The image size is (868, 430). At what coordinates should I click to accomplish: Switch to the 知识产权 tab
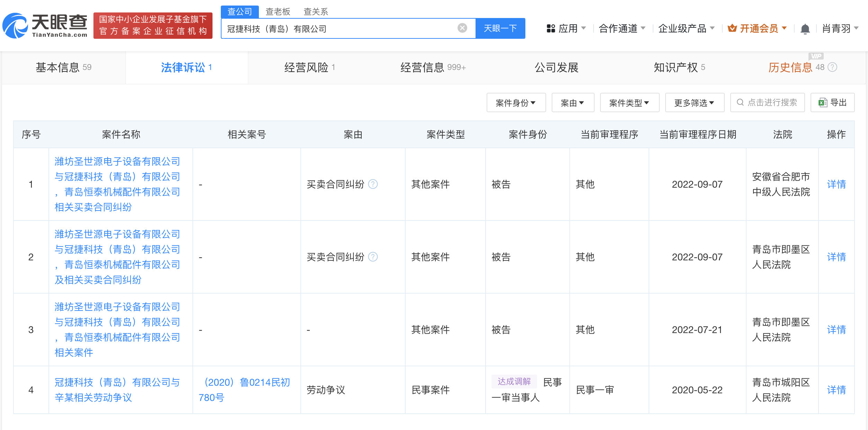pyautogui.click(x=679, y=67)
